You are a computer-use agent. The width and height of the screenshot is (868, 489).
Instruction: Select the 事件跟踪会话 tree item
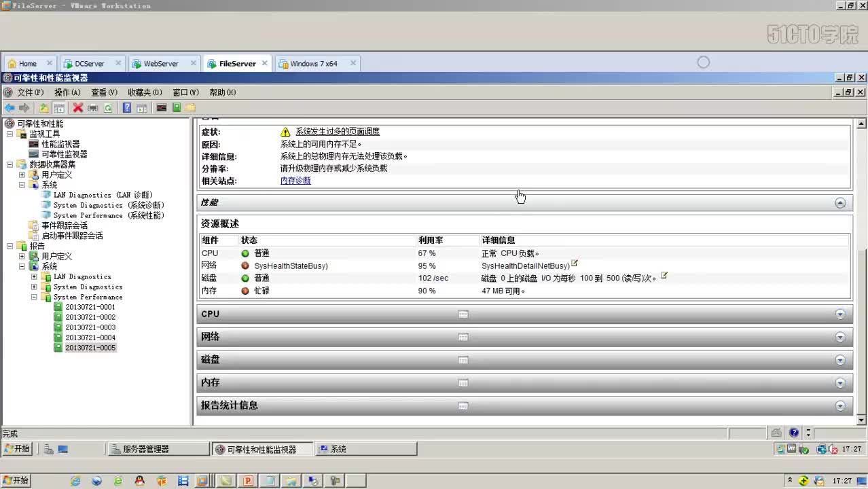(65, 225)
